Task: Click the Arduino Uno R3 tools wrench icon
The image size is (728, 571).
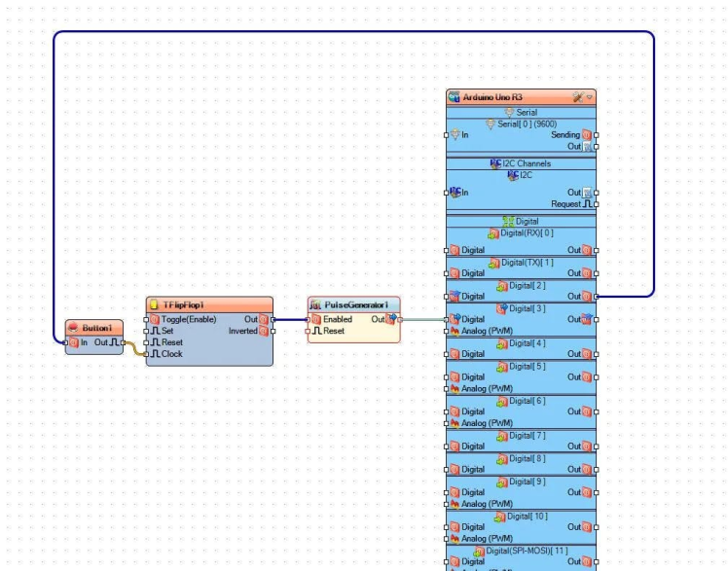Action: pyautogui.click(x=577, y=97)
